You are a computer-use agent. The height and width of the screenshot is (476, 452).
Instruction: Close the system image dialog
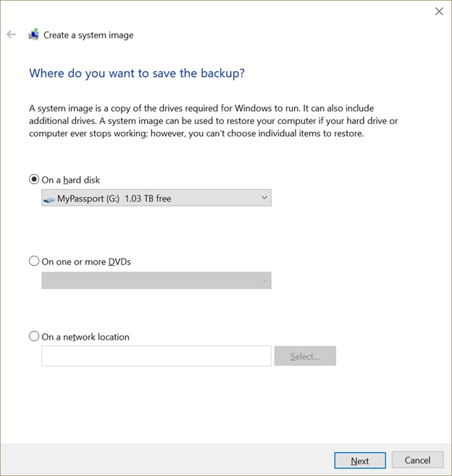(439, 12)
